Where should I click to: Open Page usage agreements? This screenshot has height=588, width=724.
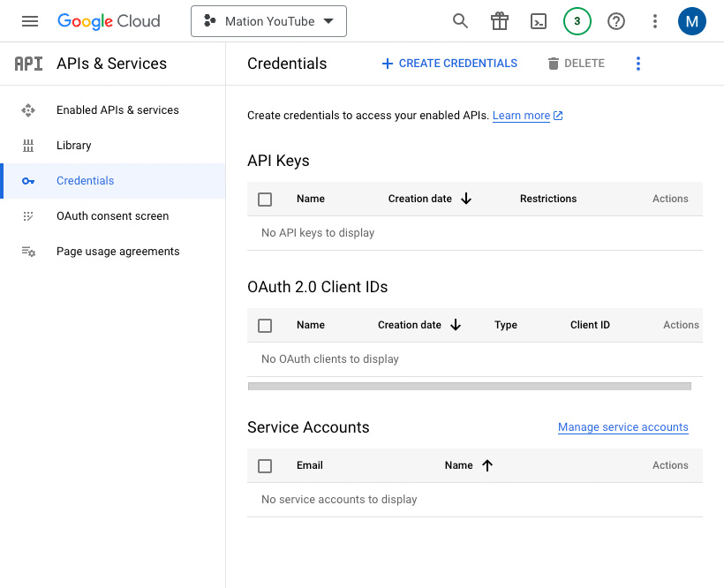point(113,252)
